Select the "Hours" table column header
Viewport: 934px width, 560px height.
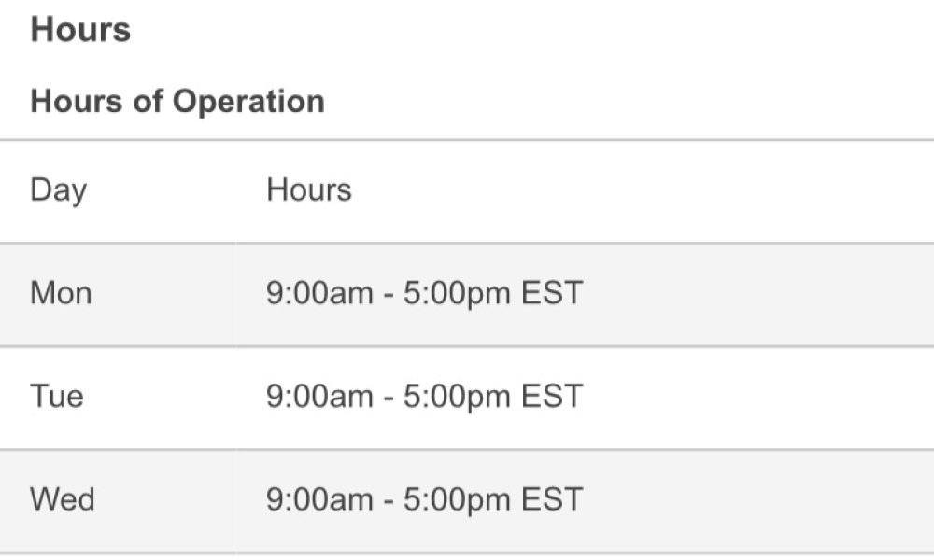[x=309, y=190]
